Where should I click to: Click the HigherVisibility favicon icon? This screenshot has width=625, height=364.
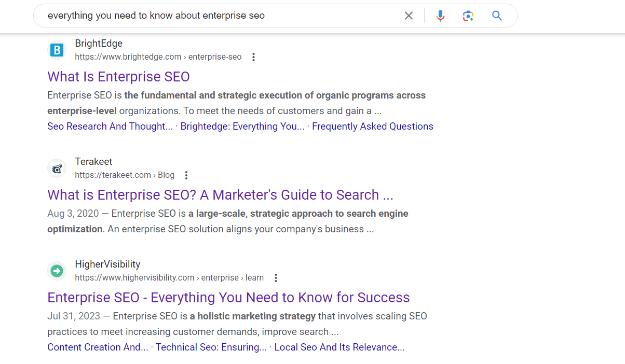[x=57, y=271]
